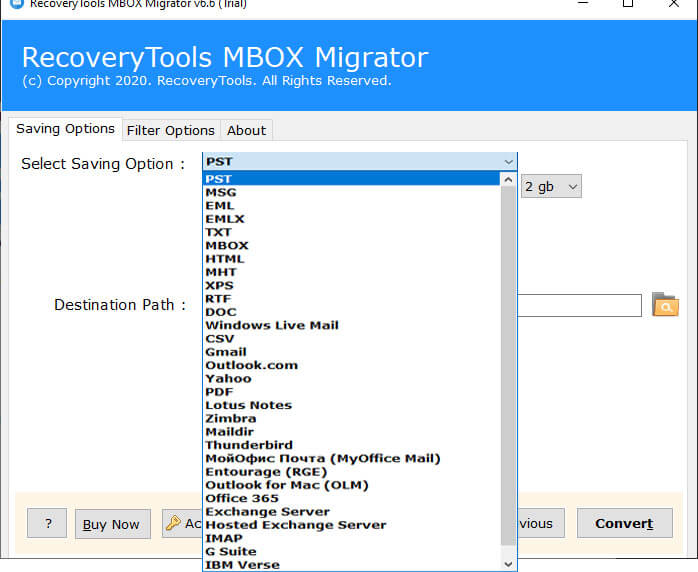This screenshot has width=698, height=572.
Task: Click the Previous button
Action: click(x=540, y=523)
